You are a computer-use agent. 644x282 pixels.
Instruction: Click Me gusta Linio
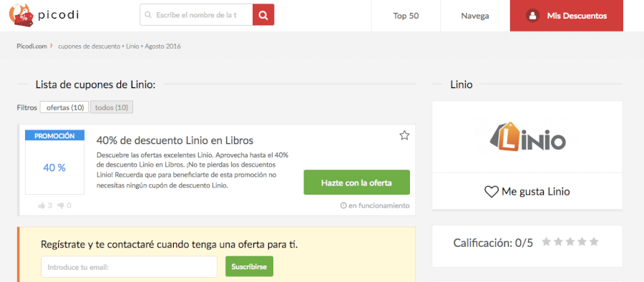[527, 192]
